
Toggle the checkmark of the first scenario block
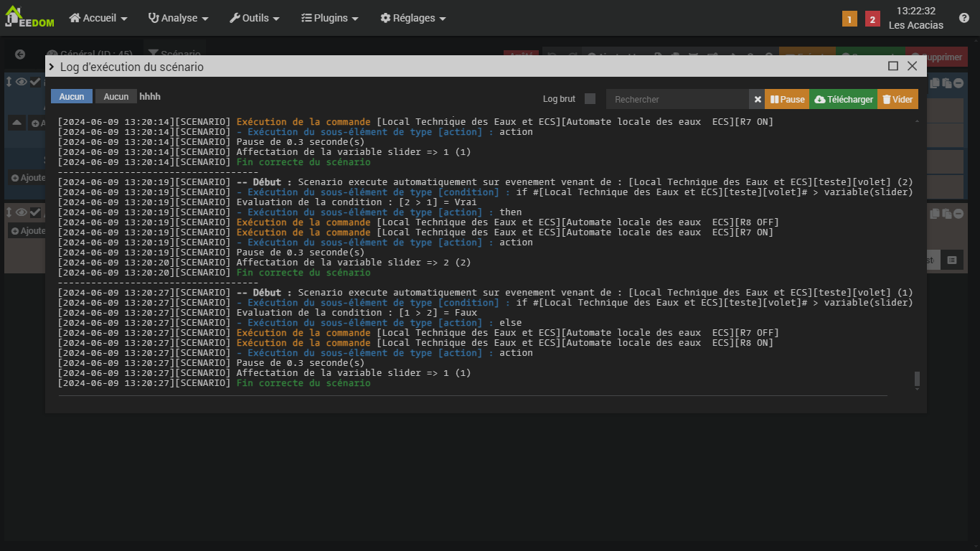point(34,82)
